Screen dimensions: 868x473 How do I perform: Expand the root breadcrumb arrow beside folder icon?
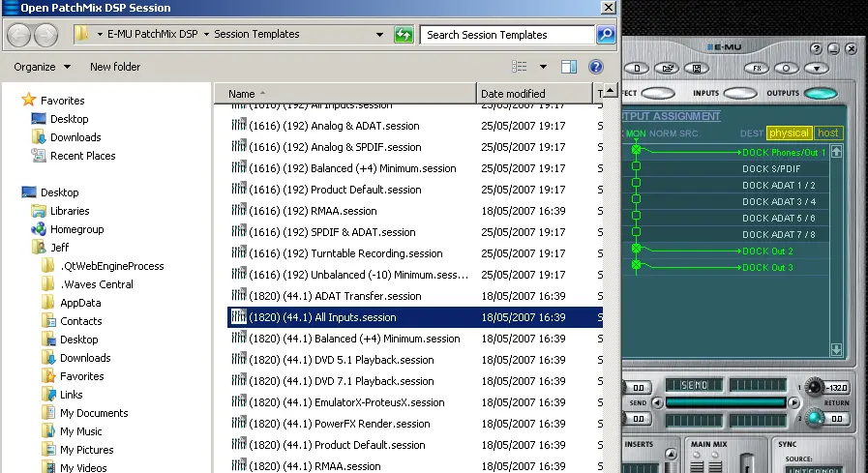point(100,34)
